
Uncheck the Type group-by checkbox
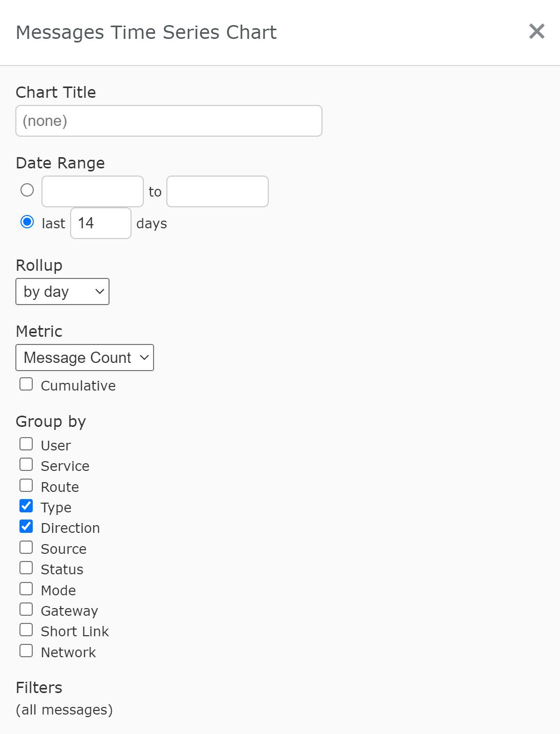pos(26,506)
